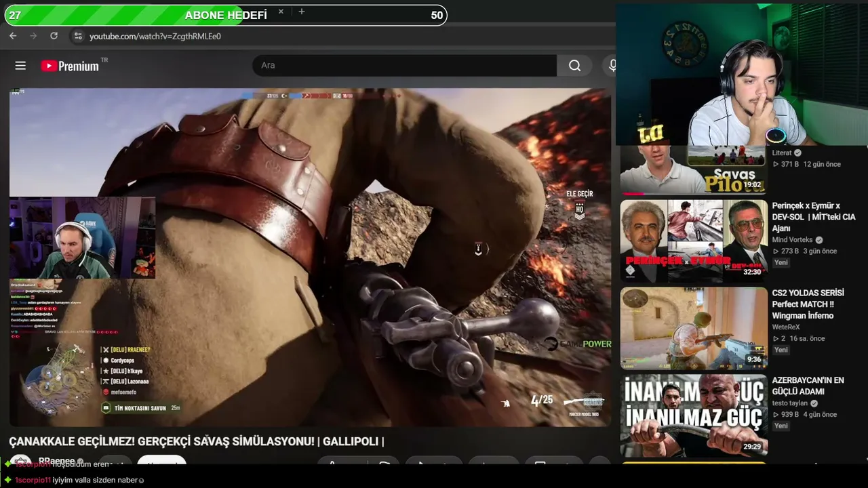This screenshot has height=488, width=868.
Task: Open the CS2 Wingman Inferno thumbnail
Action: coord(694,328)
